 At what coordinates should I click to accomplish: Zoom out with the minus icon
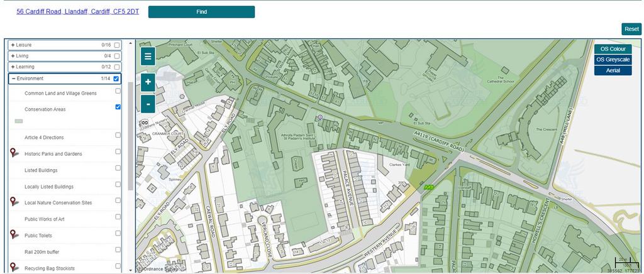pyautogui.click(x=148, y=104)
